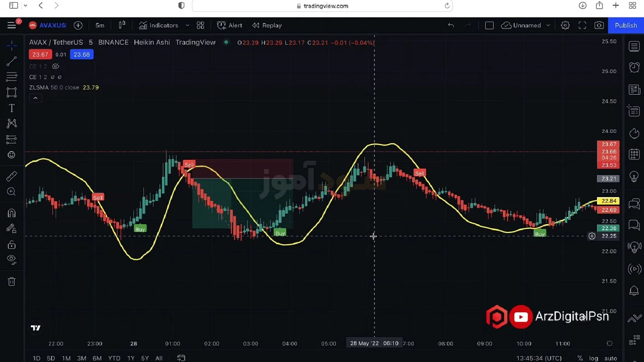The image size is (644, 362).
Task: Open the patterns drawing tool
Action: 12,123
